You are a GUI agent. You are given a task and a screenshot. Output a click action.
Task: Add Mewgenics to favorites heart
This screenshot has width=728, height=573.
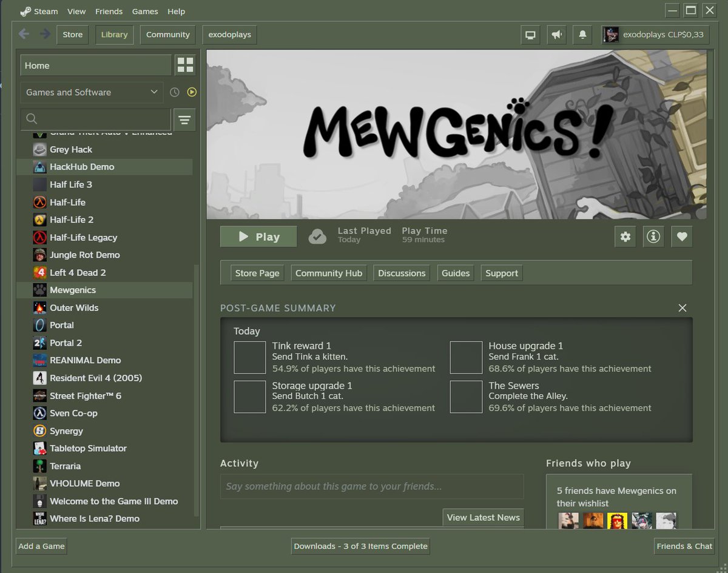coord(682,236)
